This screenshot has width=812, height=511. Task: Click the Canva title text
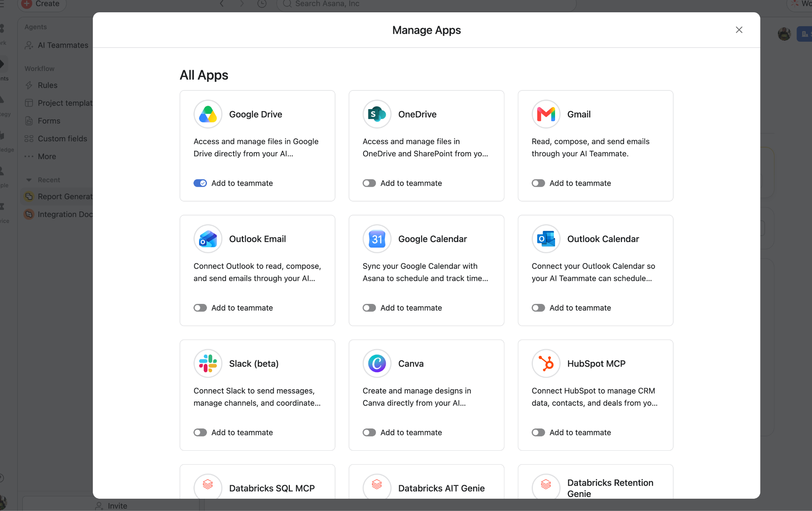[411, 363]
